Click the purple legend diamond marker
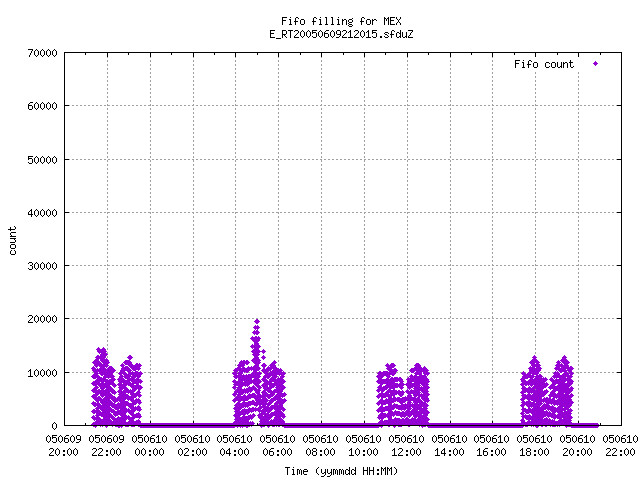The image size is (640, 480). (x=596, y=64)
